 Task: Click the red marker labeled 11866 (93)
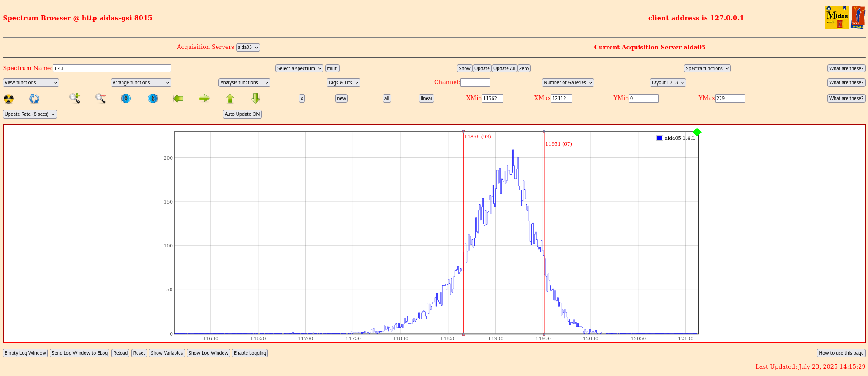(x=478, y=137)
